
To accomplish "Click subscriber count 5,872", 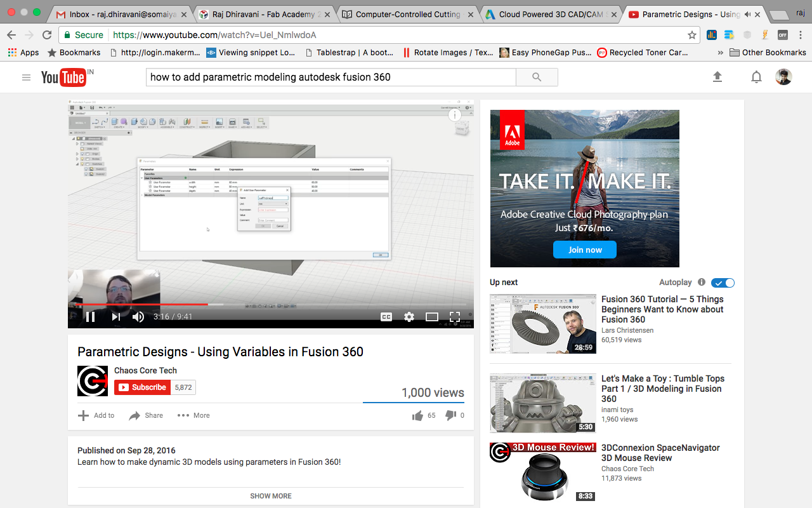I will point(183,387).
